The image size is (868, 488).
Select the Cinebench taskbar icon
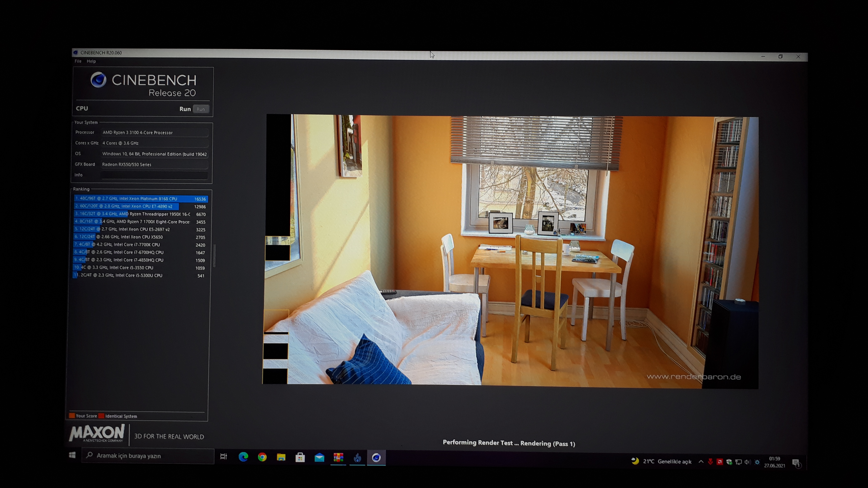[376, 458]
